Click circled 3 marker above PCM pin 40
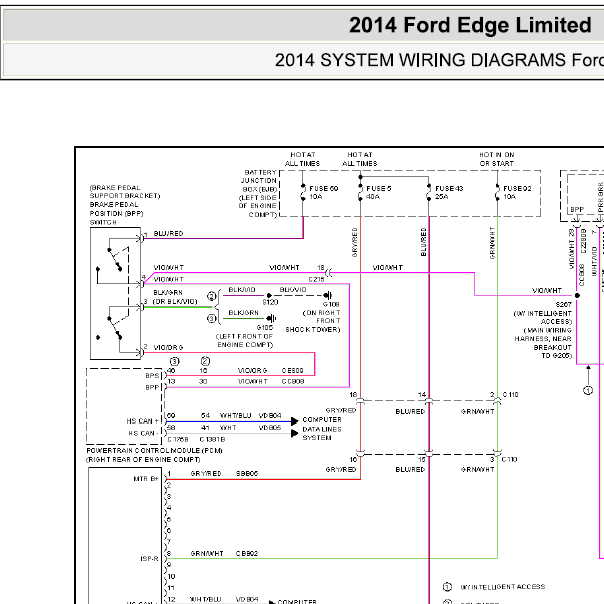This screenshot has height=604, width=604. [x=174, y=361]
